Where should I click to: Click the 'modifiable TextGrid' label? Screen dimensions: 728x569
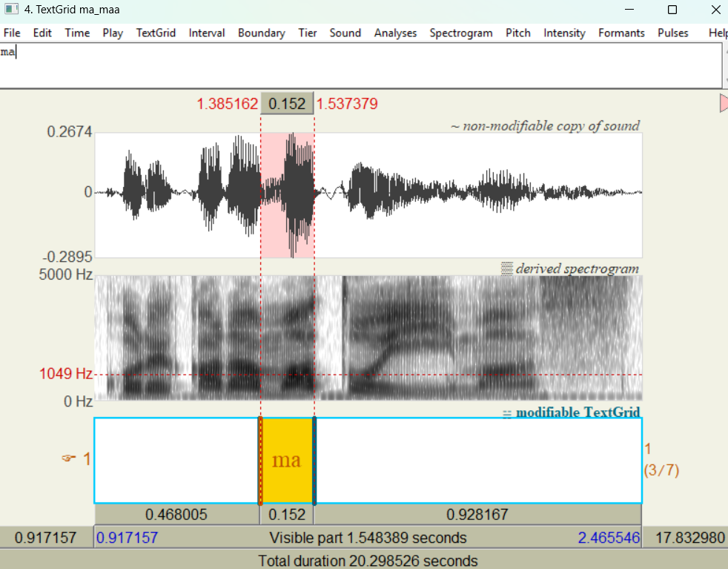point(578,412)
